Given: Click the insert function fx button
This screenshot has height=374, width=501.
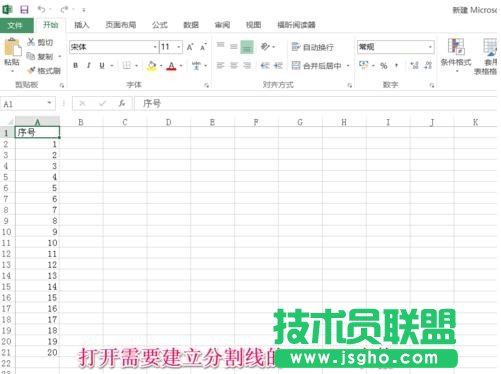Looking at the screenshot, I should 122,104.
